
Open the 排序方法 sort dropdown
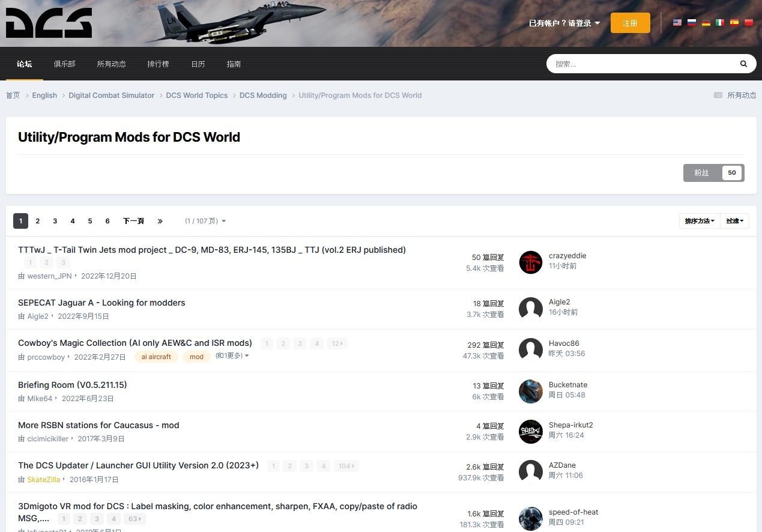coord(700,221)
